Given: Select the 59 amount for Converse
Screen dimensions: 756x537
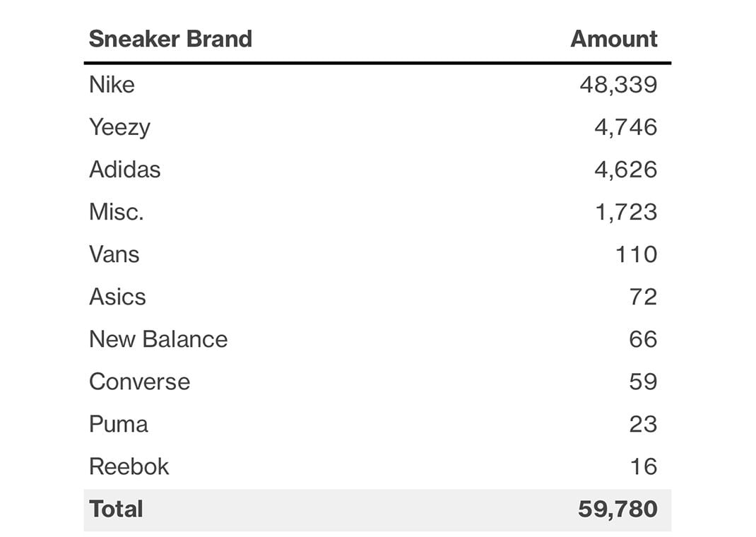Looking at the screenshot, I should [x=643, y=382].
